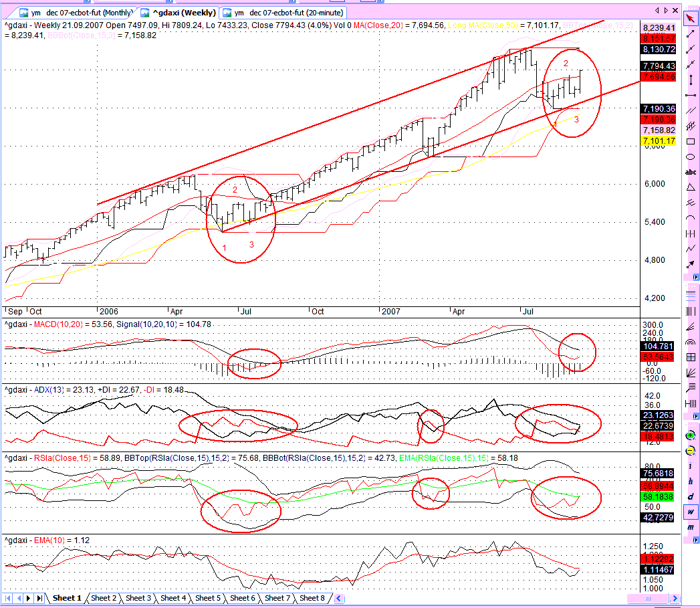
Task: Switch to Sheet 5 tab
Action: 208,598
